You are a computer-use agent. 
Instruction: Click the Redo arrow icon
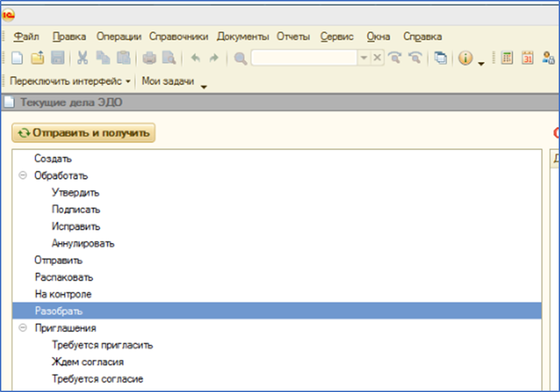click(214, 58)
